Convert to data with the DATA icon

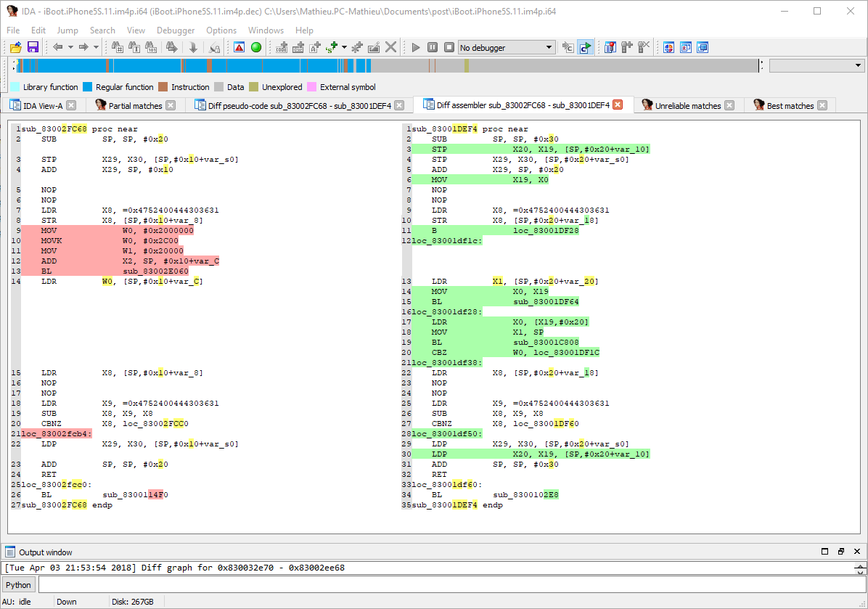coord(298,47)
